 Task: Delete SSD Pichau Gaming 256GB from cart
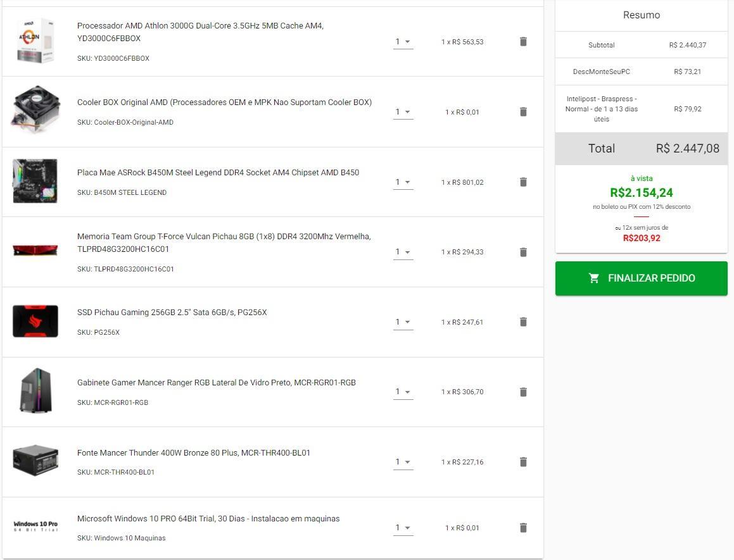(523, 322)
